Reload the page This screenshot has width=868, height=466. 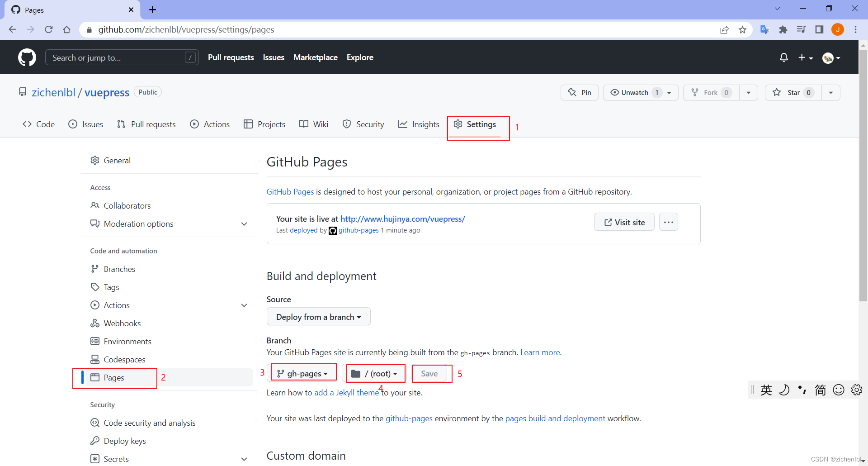click(49, 29)
